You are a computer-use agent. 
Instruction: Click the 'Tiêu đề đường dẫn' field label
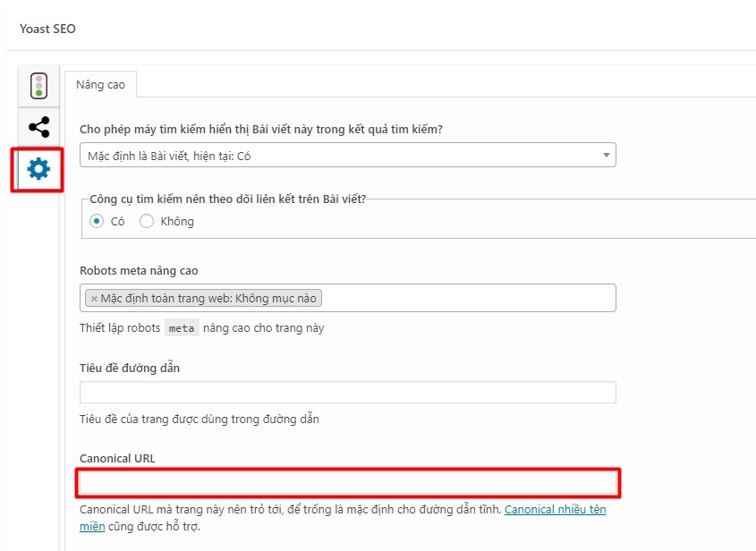pos(131,367)
